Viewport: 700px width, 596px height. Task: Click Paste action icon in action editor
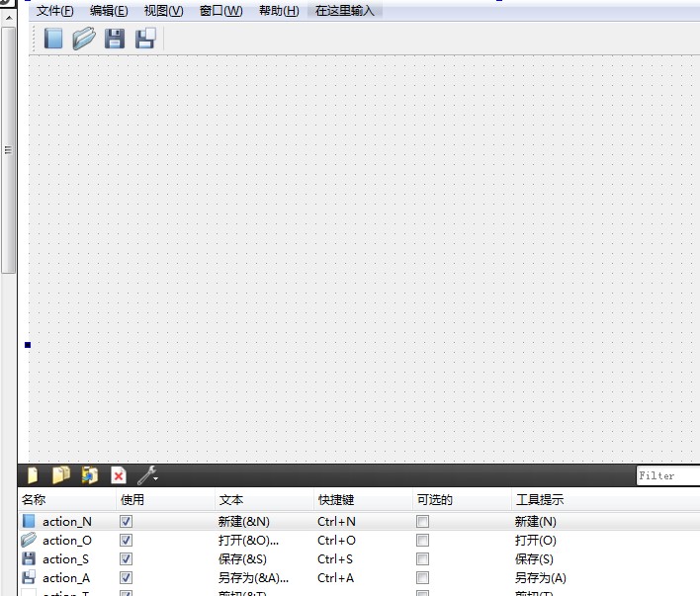90,475
